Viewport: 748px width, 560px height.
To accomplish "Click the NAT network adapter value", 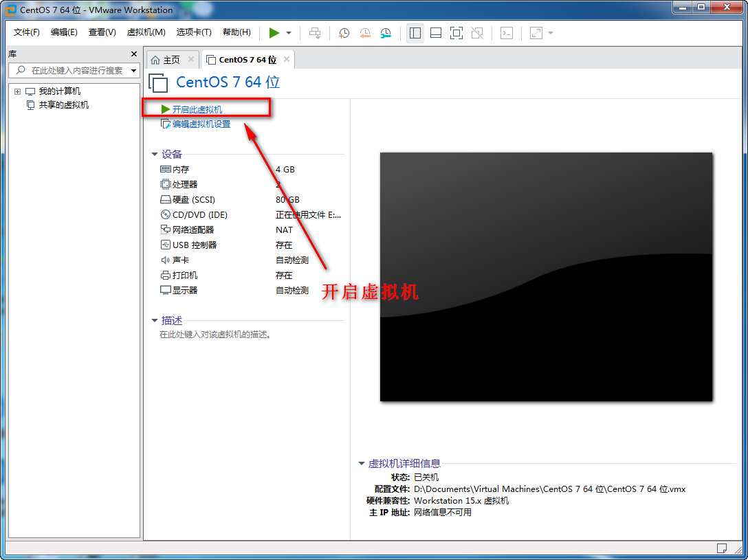I will (x=285, y=229).
